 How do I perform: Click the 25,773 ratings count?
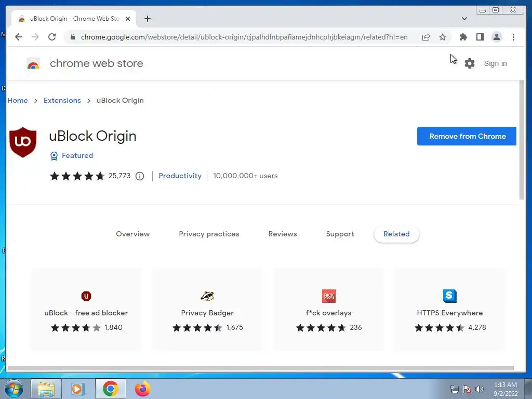(x=119, y=176)
